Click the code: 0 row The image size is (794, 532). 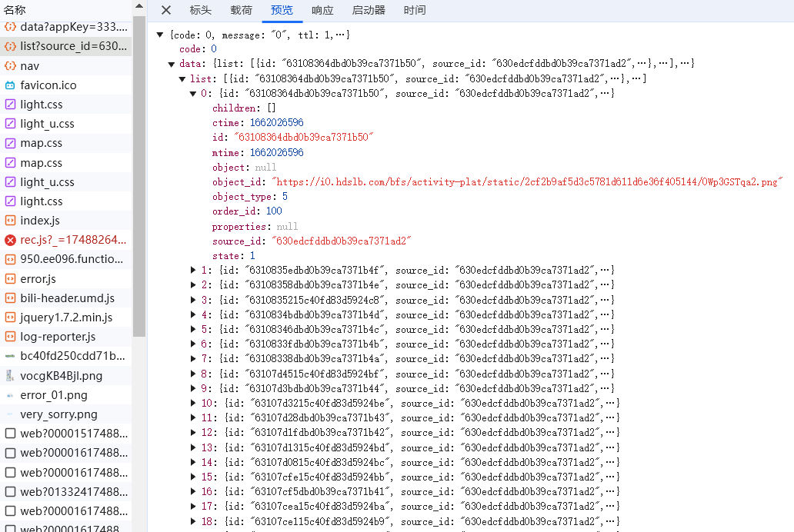pyautogui.click(x=198, y=49)
